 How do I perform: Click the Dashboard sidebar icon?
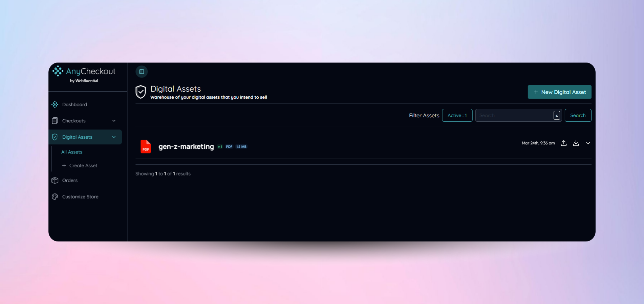click(x=55, y=104)
